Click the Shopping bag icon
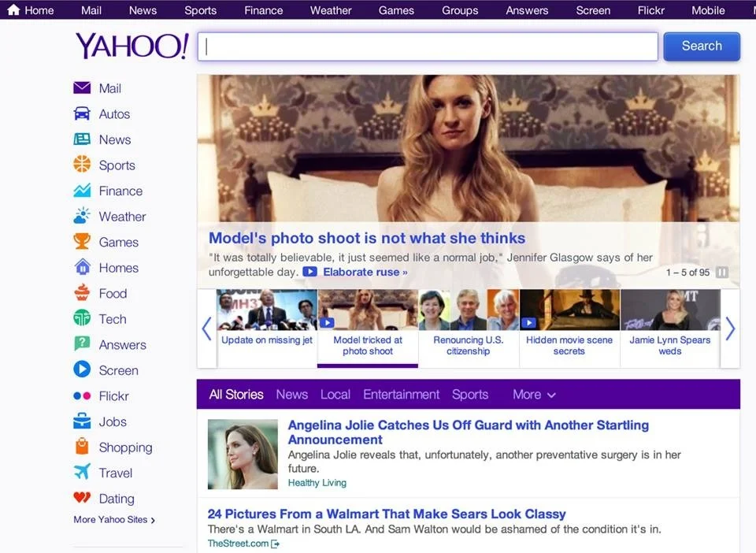This screenshot has height=553, width=756. [x=82, y=447]
